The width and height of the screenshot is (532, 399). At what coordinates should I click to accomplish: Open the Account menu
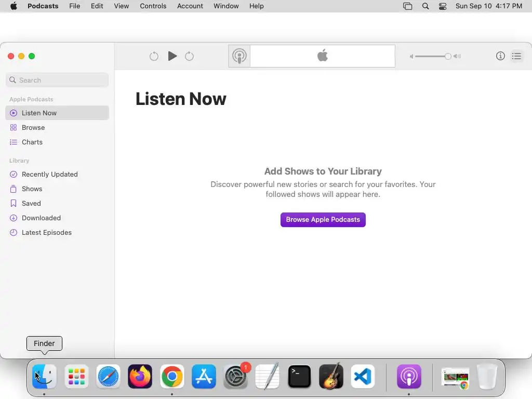[x=190, y=6]
